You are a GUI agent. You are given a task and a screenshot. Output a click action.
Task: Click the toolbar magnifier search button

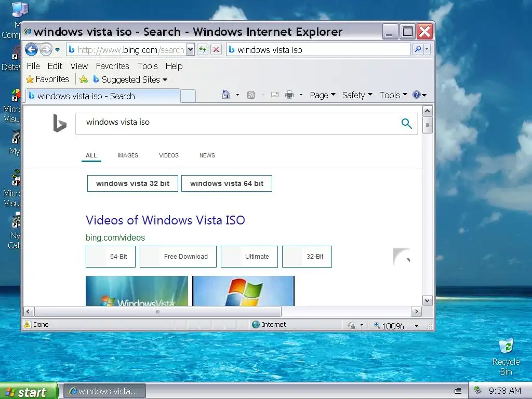tap(418, 49)
